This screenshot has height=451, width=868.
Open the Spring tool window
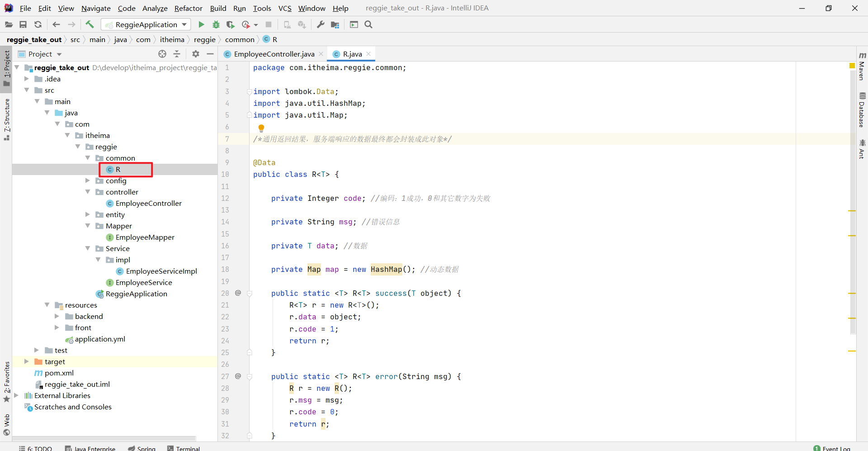[x=142, y=448]
